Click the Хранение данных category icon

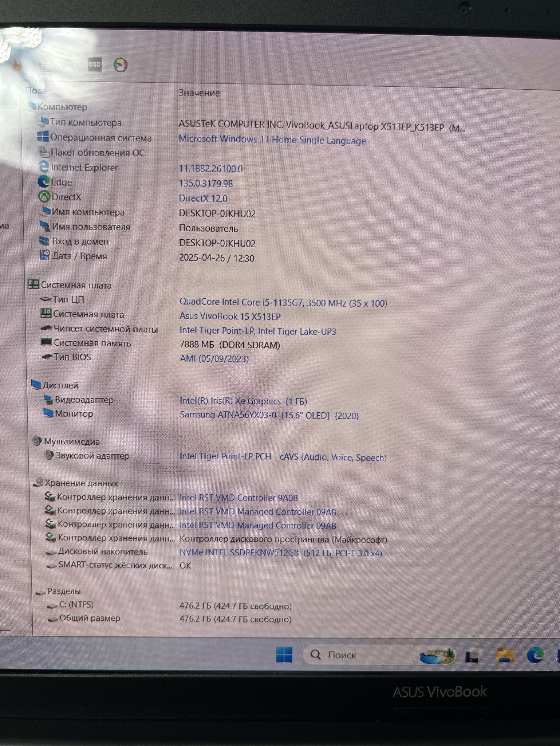pyautogui.click(x=38, y=482)
